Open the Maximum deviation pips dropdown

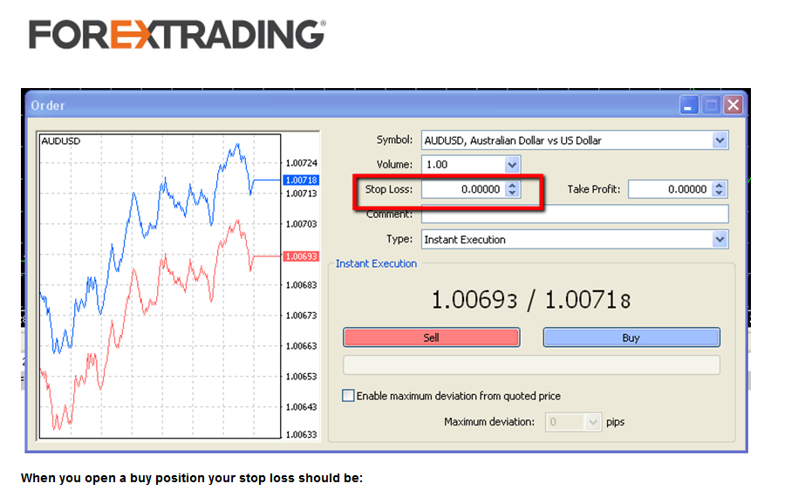(x=593, y=422)
